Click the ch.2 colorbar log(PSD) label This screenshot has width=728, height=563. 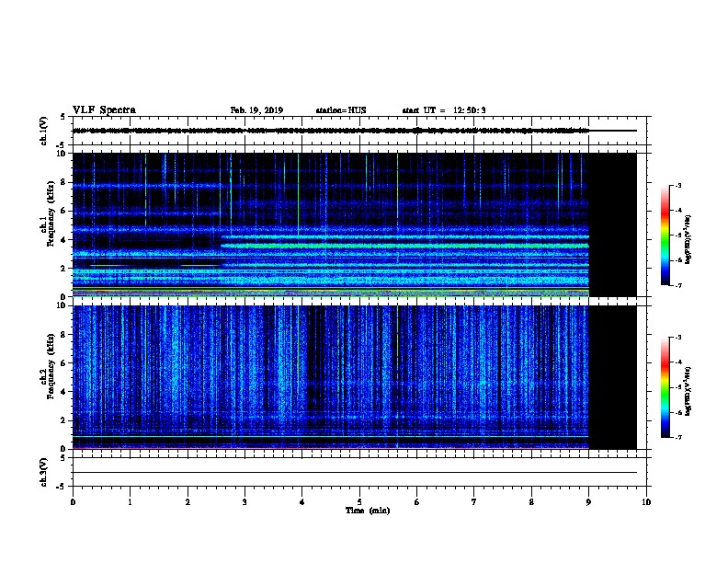coord(688,391)
